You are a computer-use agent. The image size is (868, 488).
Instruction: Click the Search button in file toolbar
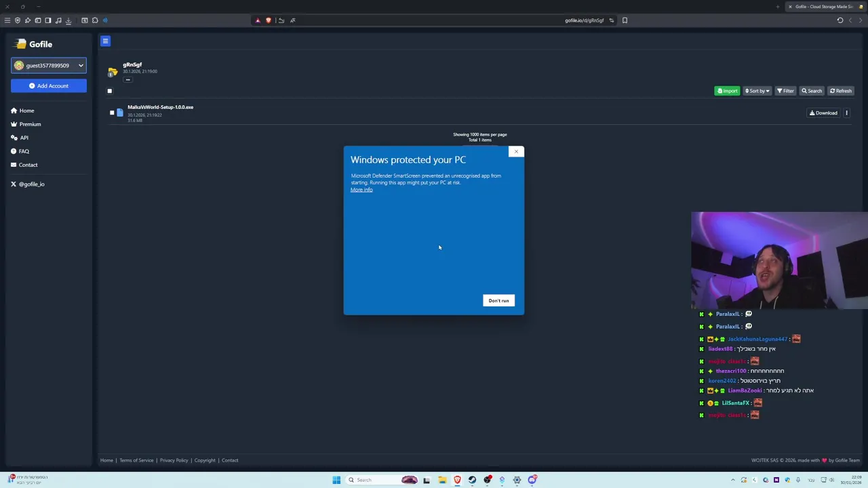click(x=812, y=91)
